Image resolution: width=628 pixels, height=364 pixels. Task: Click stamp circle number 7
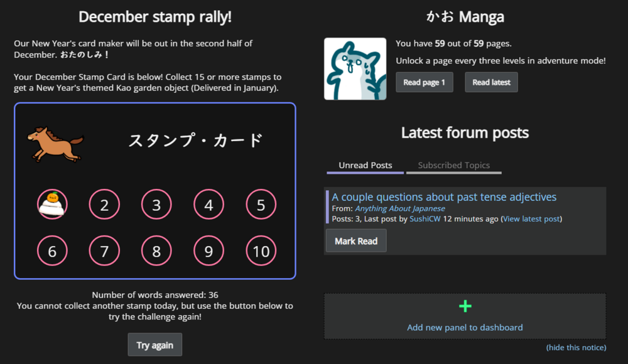pyautogui.click(x=104, y=250)
